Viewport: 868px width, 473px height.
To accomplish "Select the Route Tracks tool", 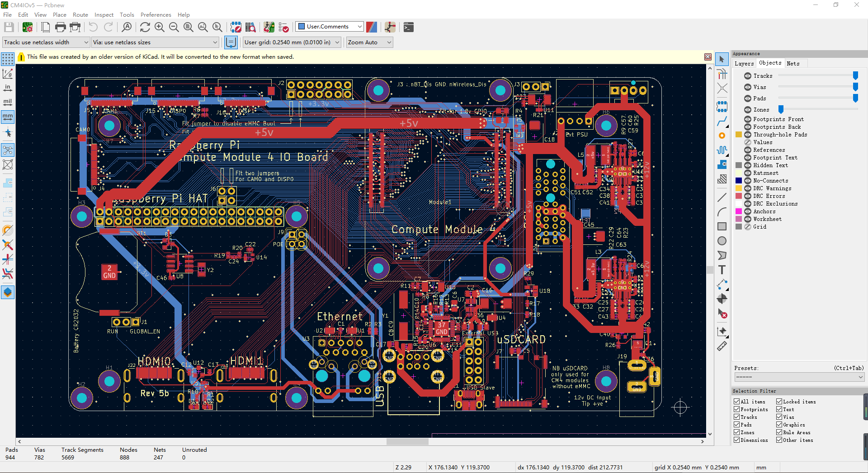I will [722, 121].
